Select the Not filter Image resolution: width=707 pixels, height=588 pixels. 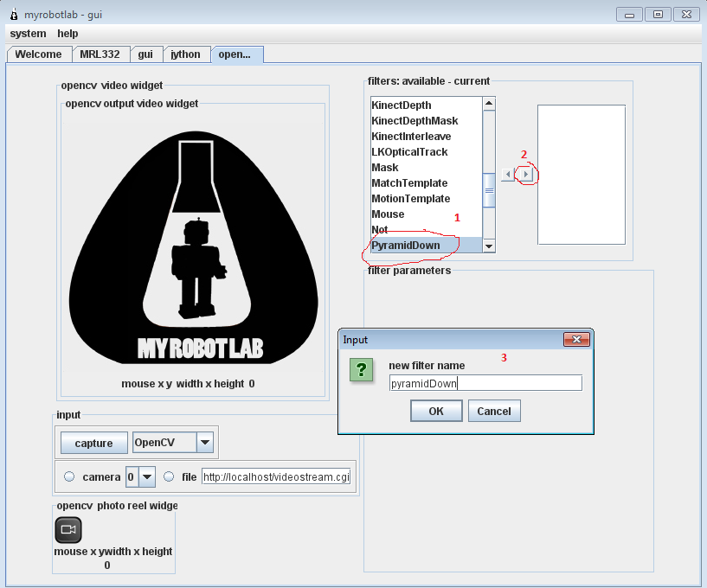click(426, 229)
